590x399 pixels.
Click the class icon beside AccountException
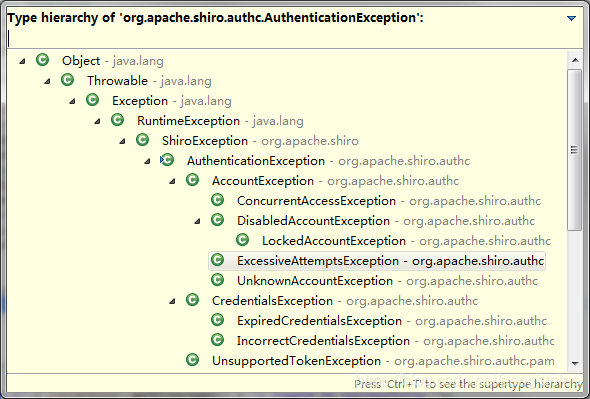click(192, 180)
